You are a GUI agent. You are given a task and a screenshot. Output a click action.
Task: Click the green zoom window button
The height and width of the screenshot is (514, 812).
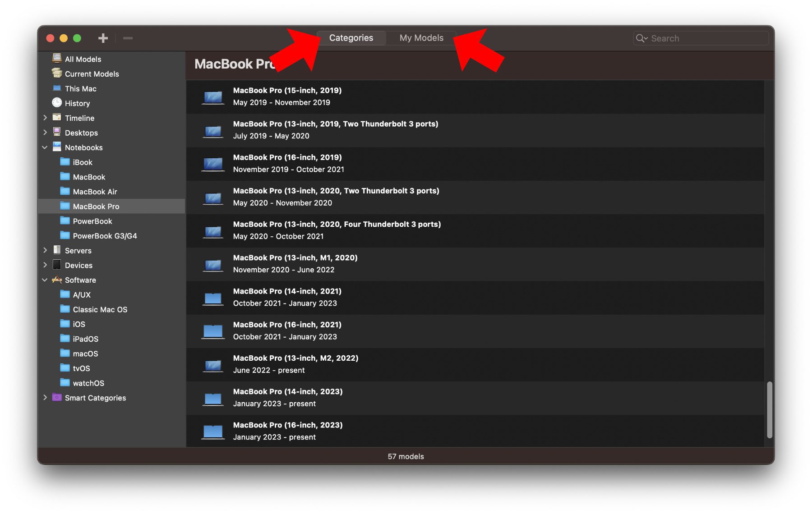click(77, 38)
